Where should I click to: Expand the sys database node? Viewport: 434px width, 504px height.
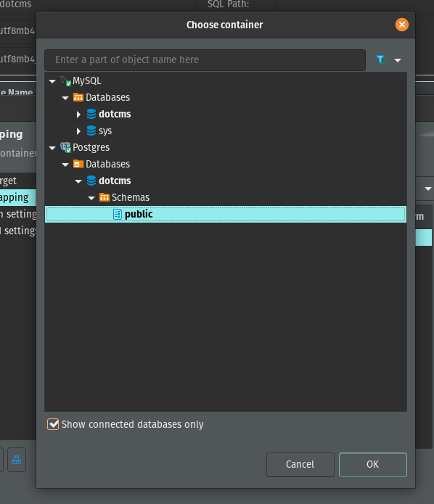[78, 131]
